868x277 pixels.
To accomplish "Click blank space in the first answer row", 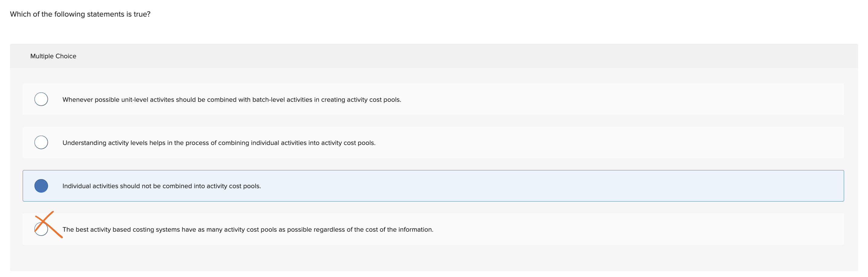I will [x=606, y=100].
